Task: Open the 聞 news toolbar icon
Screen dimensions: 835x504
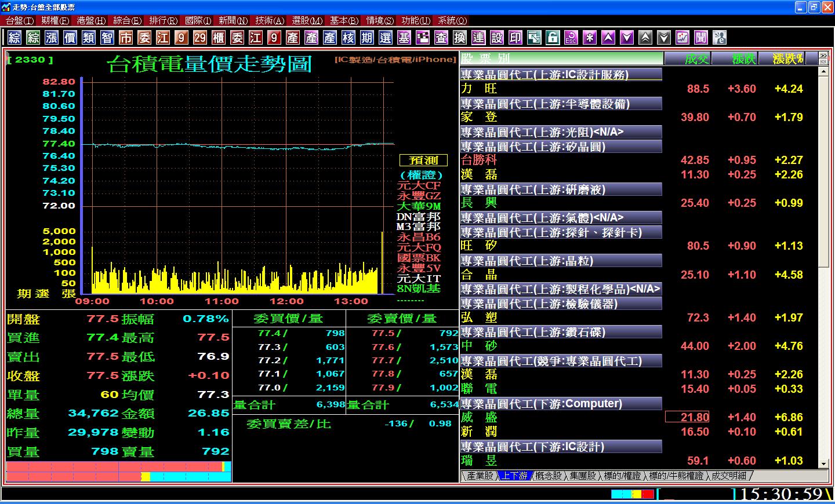Action: click(x=701, y=38)
